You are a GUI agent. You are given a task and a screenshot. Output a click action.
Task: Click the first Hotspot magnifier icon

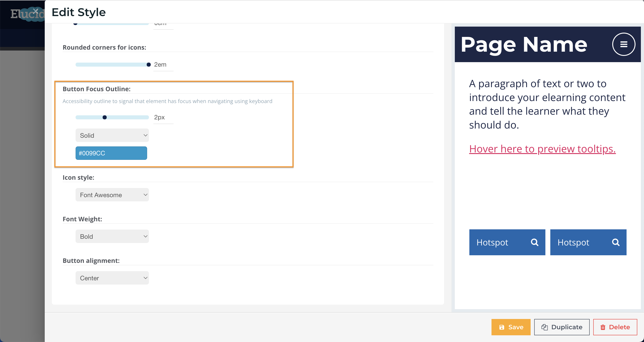tap(534, 242)
